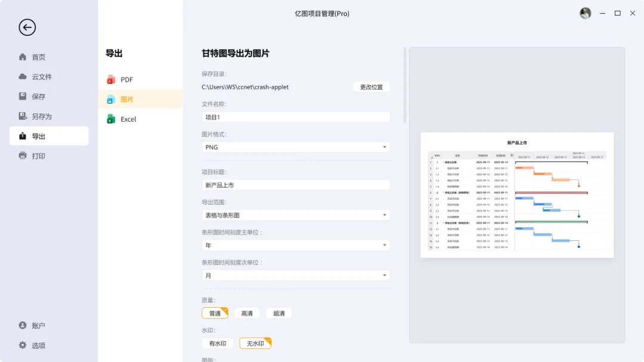The width and height of the screenshot is (644, 362).
Task: Choose Excel export type
Action: pos(128,119)
